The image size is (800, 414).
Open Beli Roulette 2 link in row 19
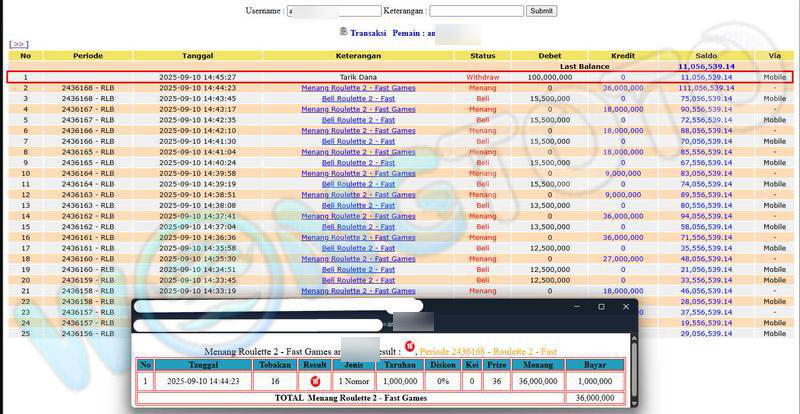click(x=358, y=270)
